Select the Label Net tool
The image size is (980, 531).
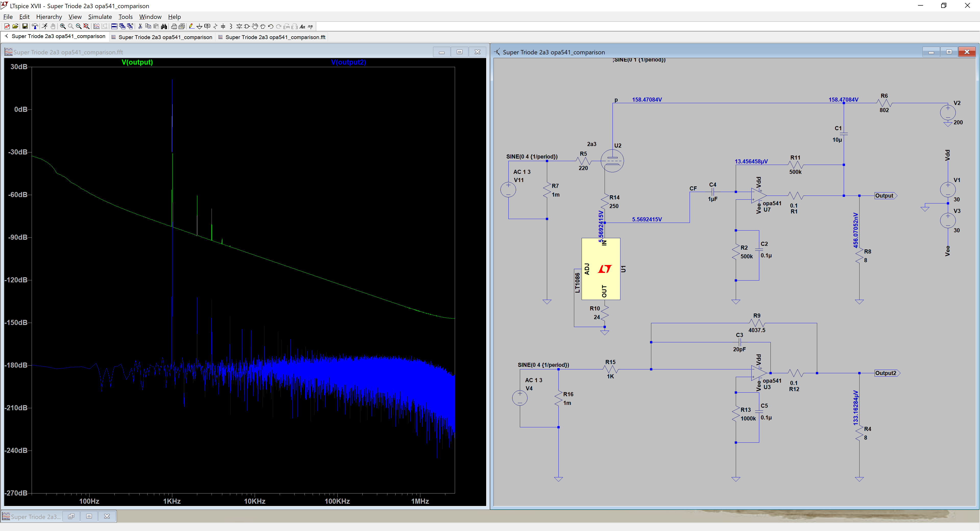coord(207,26)
